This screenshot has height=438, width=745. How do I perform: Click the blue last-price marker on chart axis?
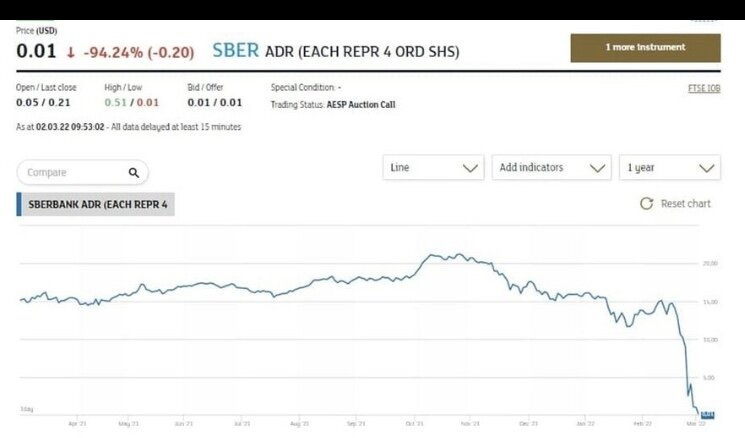click(707, 415)
